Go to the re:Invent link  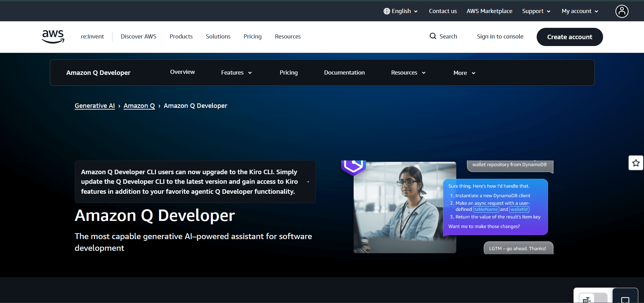[x=92, y=36]
